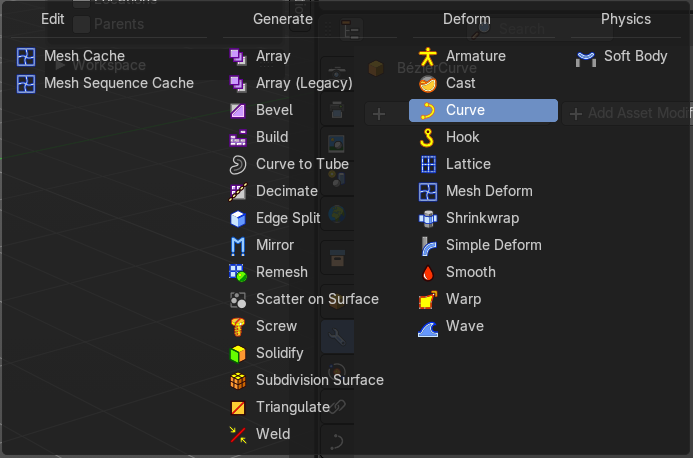Select the Weld modifier icon
This screenshot has height=458, width=693.
coord(238,434)
